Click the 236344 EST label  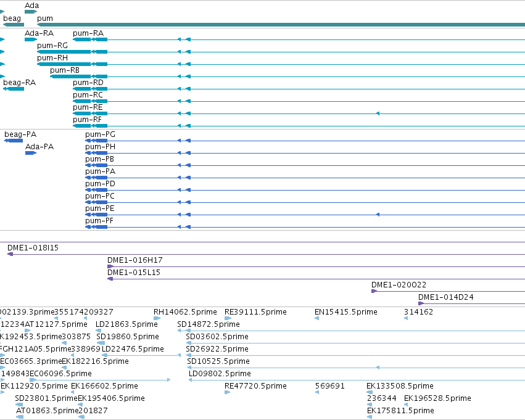point(382,399)
